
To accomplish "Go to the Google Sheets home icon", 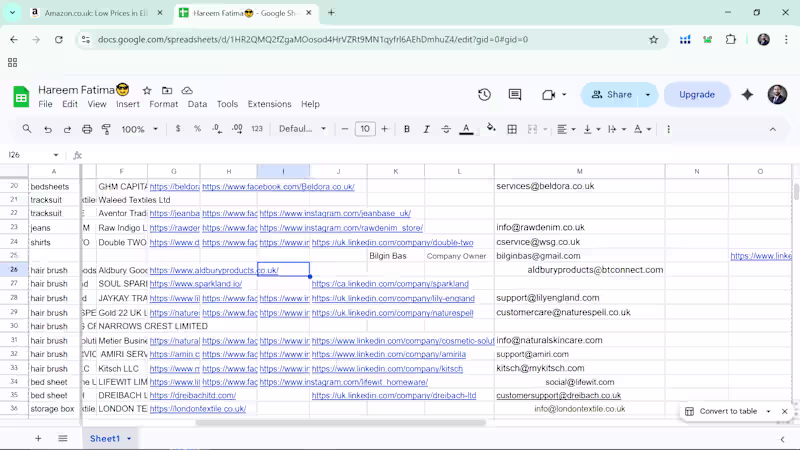I will [x=21, y=96].
